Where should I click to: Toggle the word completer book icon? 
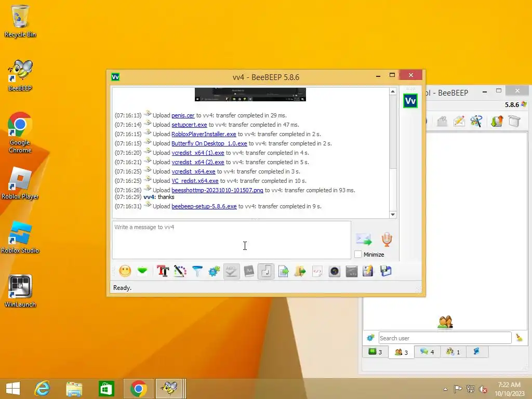click(249, 271)
